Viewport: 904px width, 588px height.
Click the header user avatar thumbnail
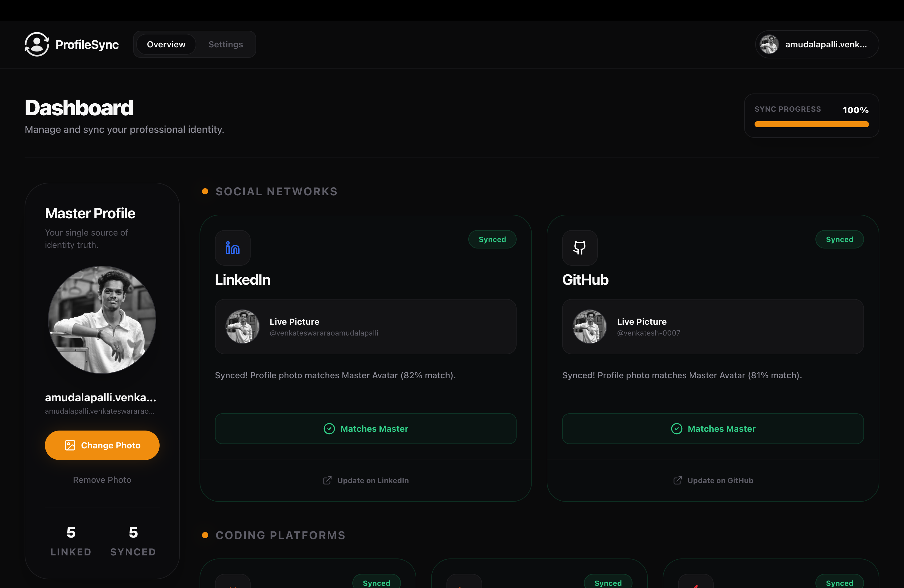click(769, 45)
